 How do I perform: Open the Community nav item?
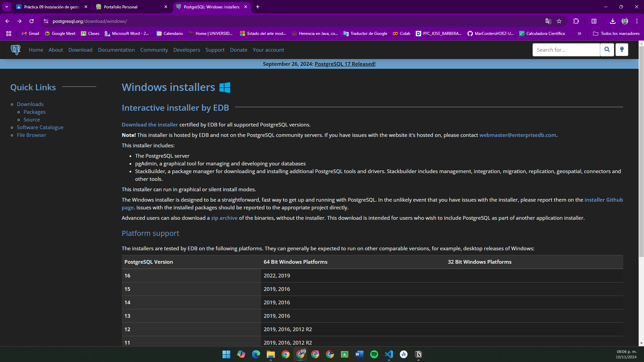154,50
